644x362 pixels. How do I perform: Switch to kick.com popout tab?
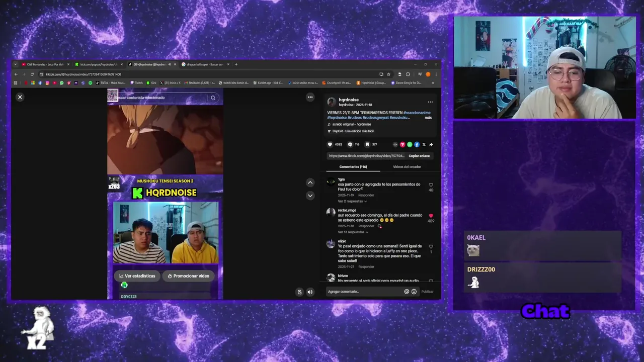(98, 64)
